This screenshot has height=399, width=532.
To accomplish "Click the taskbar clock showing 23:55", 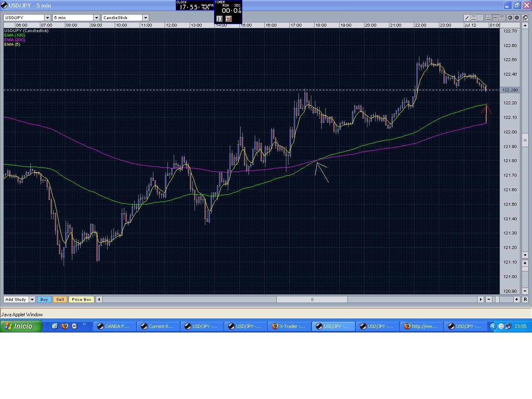I will (x=520, y=327).
